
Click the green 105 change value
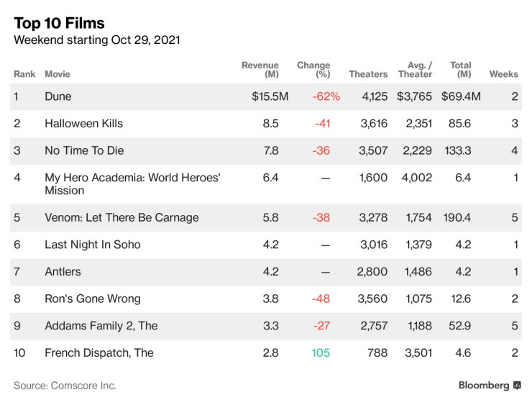tap(321, 353)
